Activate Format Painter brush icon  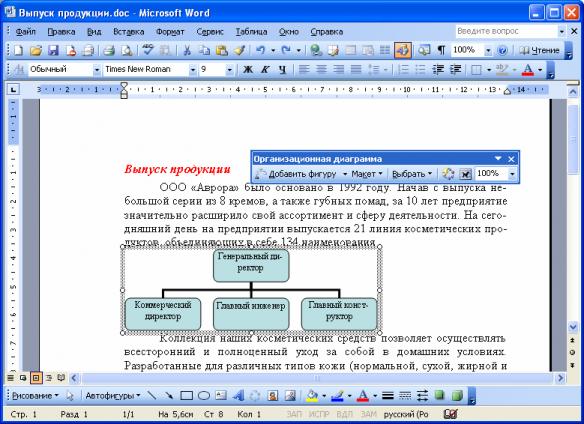pos(239,50)
